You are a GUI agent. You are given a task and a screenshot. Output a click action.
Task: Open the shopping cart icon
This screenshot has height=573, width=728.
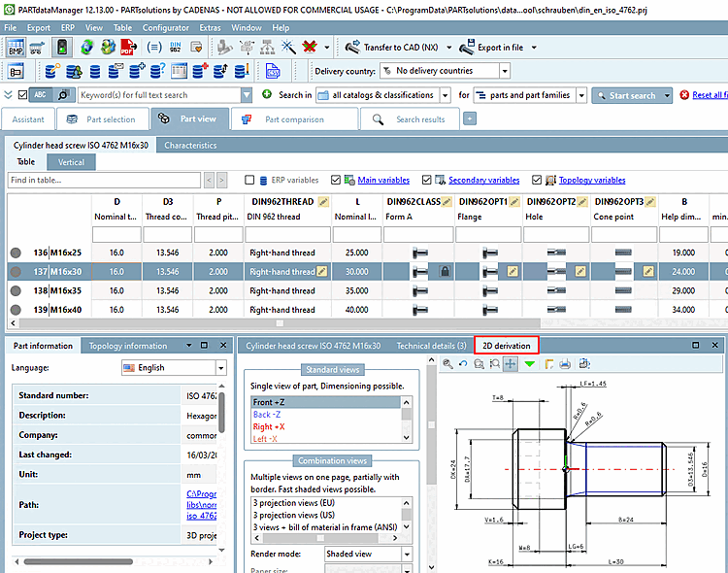click(37, 48)
